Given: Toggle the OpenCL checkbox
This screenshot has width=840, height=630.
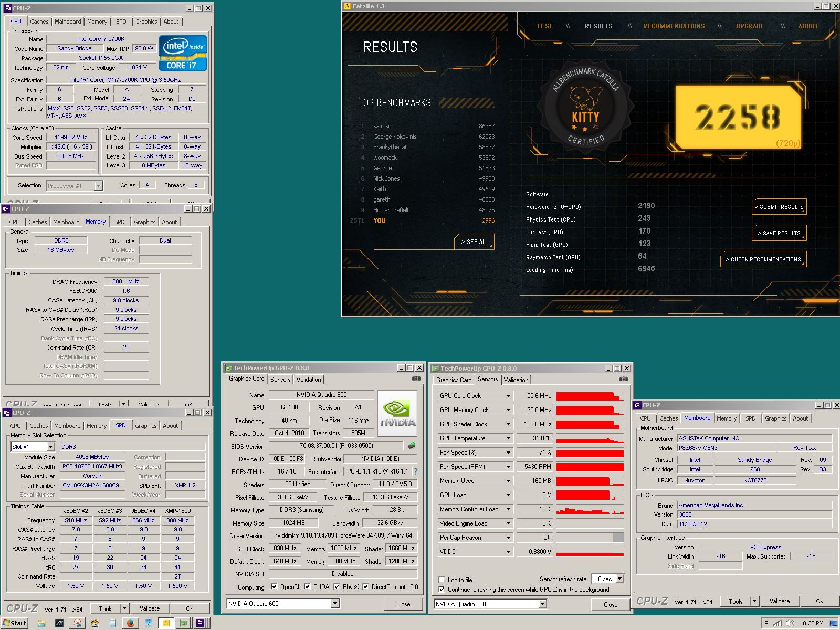Looking at the screenshot, I should pyautogui.click(x=274, y=587).
